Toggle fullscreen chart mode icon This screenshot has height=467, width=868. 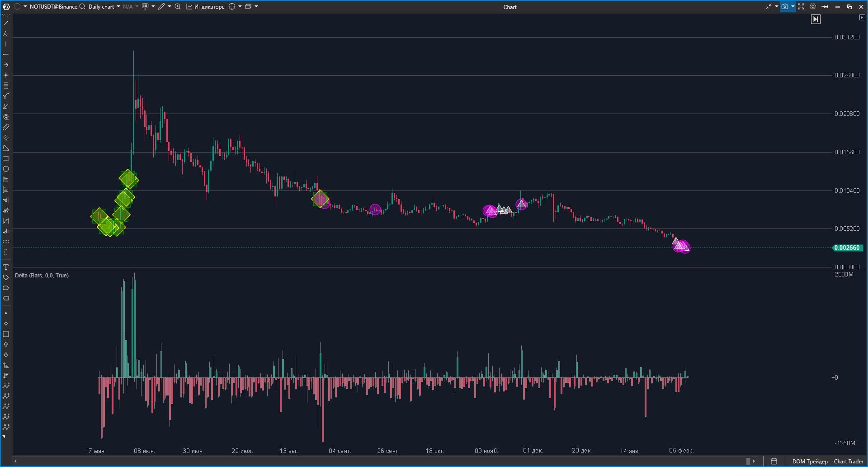(801, 7)
